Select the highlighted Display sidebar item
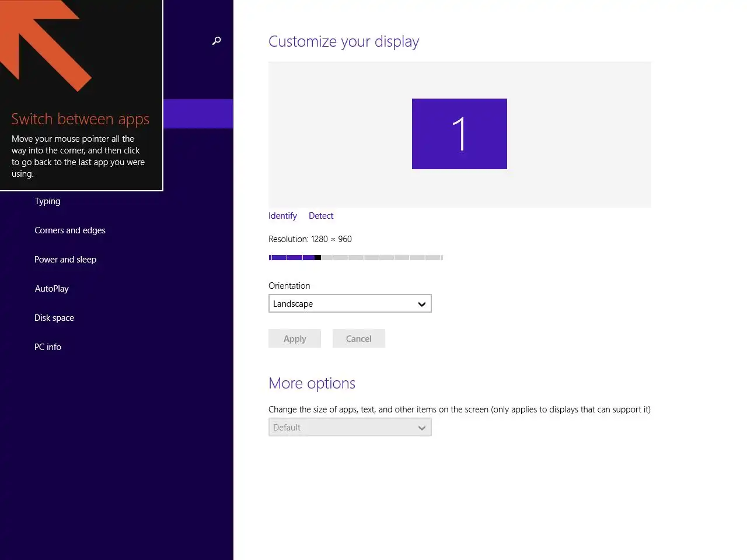The height and width of the screenshot is (560, 747). 198,114
